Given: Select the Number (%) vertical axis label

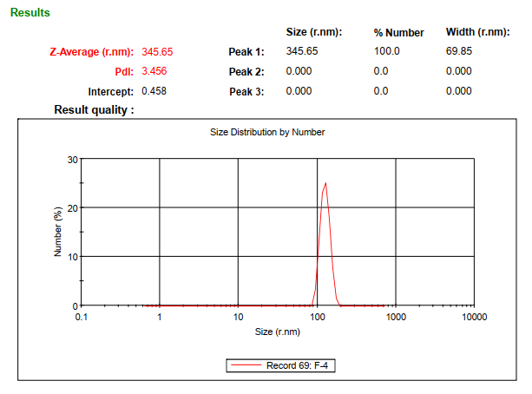Looking at the screenshot, I should pyautogui.click(x=58, y=231).
